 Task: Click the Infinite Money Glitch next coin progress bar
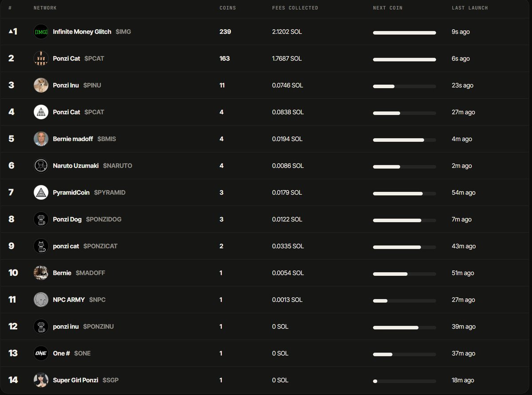(x=404, y=33)
